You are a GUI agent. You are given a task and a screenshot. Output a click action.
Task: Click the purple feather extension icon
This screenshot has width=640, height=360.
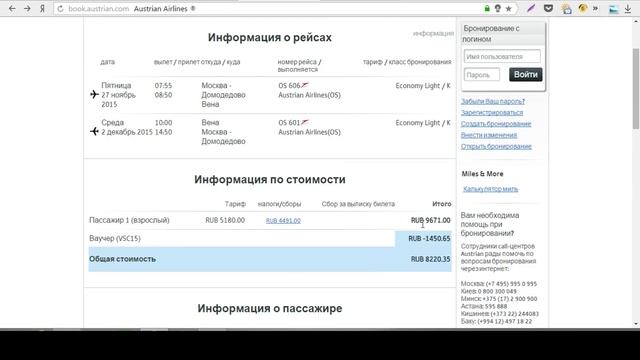coord(531,8)
